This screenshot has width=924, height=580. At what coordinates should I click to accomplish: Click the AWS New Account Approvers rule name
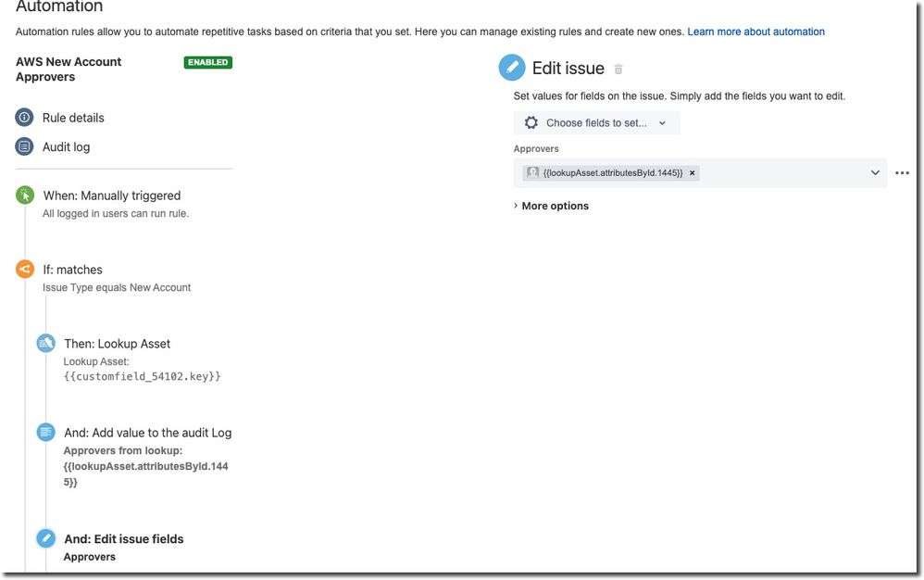tap(69, 69)
